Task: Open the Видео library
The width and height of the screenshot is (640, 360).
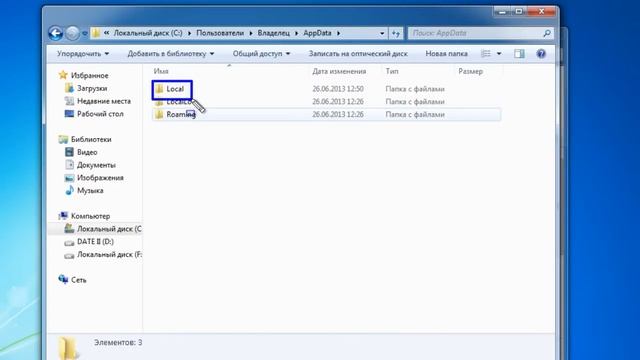Action: 87,152
